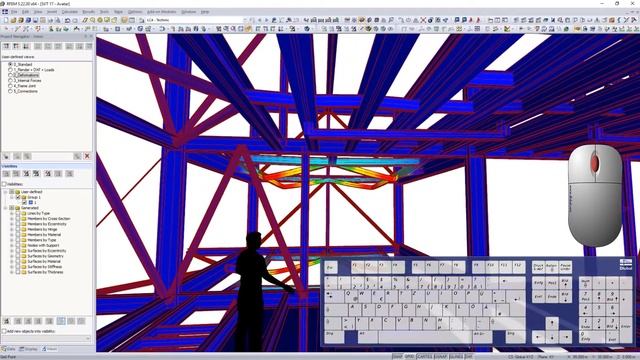Select the 3_Internal Forces view

[x=27, y=80]
